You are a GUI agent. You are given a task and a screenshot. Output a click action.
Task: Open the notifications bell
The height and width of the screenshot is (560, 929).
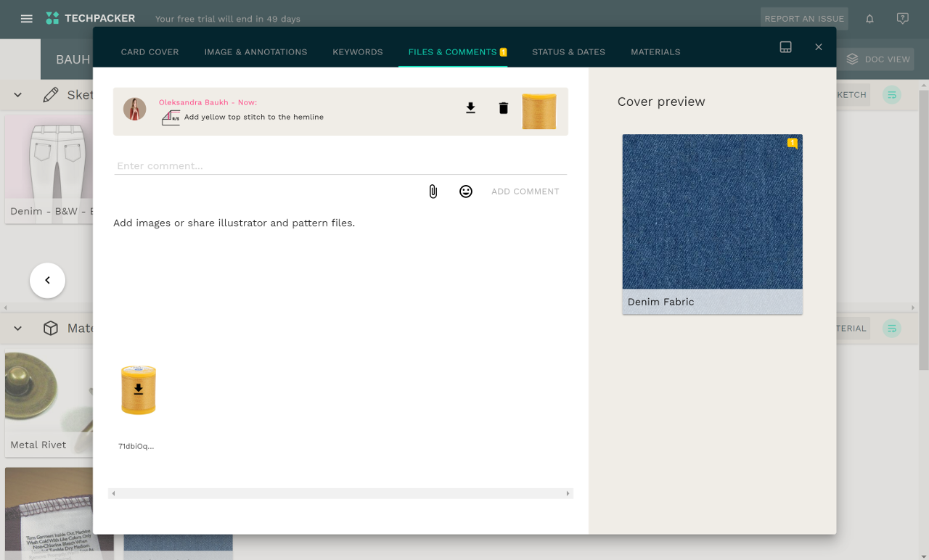point(869,19)
